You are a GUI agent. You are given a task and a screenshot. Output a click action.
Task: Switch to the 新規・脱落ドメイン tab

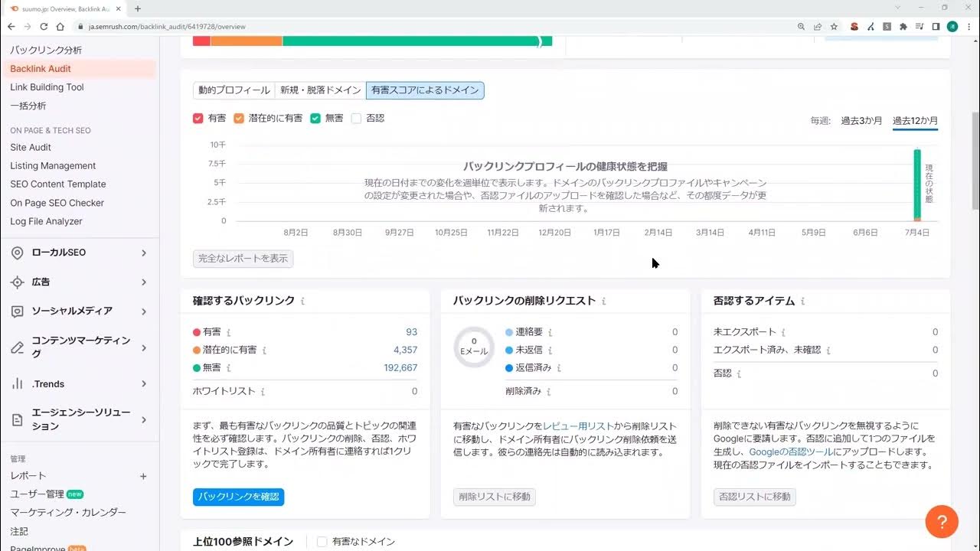(x=321, y=90)
